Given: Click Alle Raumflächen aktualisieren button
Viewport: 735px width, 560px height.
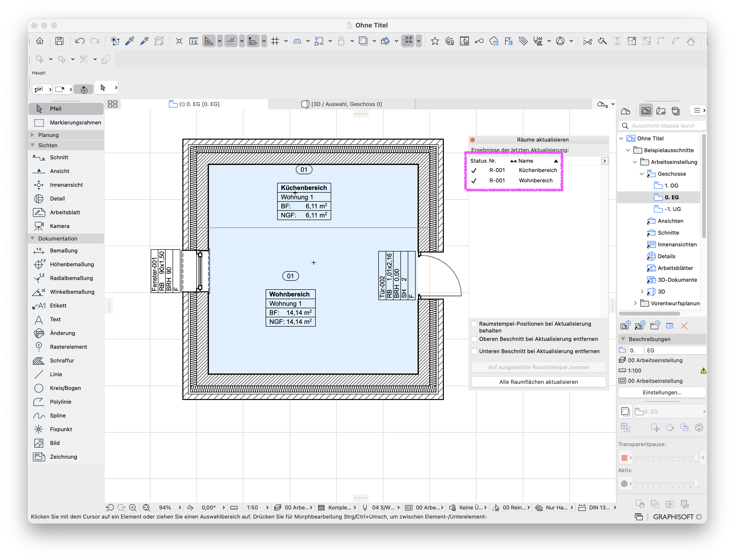Looking at the screenshot, I should pyautogui.click(x=539, y=382).
